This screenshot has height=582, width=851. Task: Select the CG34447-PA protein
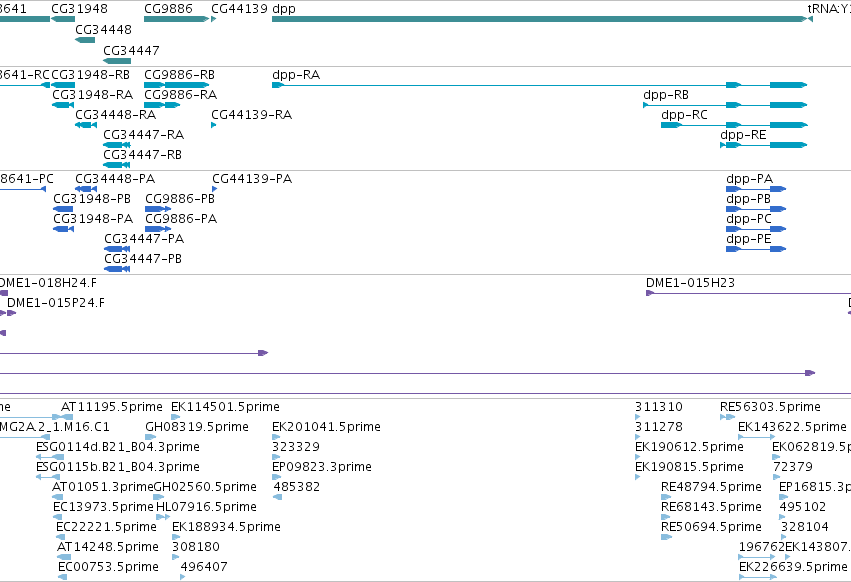117,249
